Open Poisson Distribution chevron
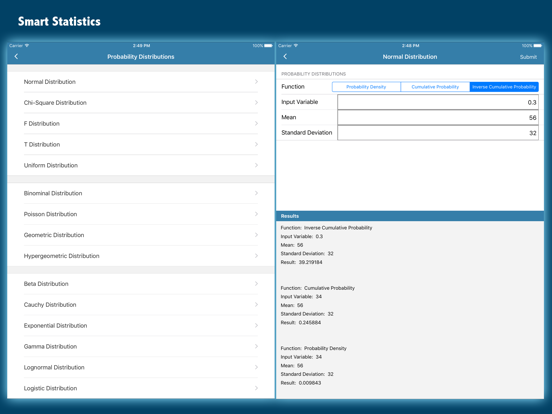This screenshot has height=414, width=552. tap(256, 214)
